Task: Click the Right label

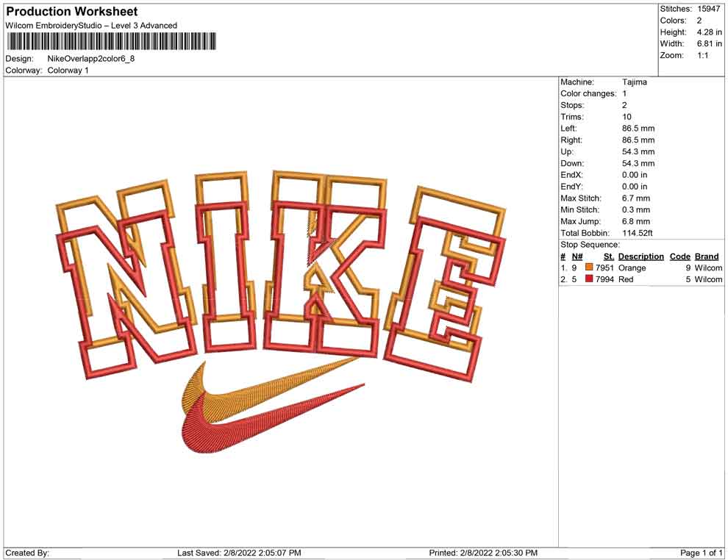Action: pyautogui.click(x=571, y=140)
